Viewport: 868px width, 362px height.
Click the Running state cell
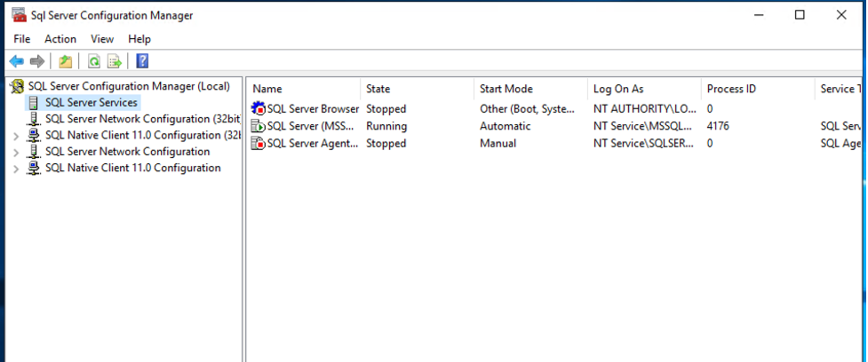tap(386, 126)
